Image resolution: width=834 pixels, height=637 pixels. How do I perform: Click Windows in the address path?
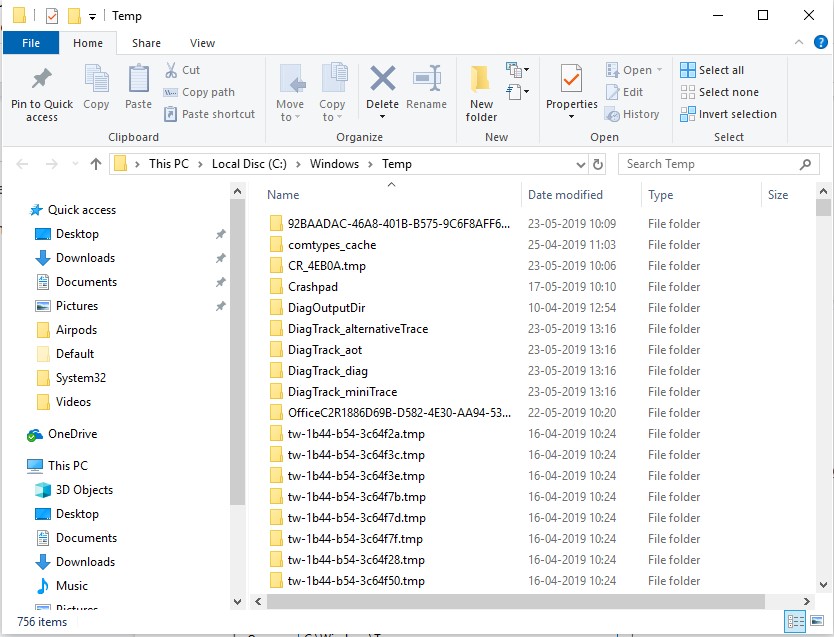[334, 164]
